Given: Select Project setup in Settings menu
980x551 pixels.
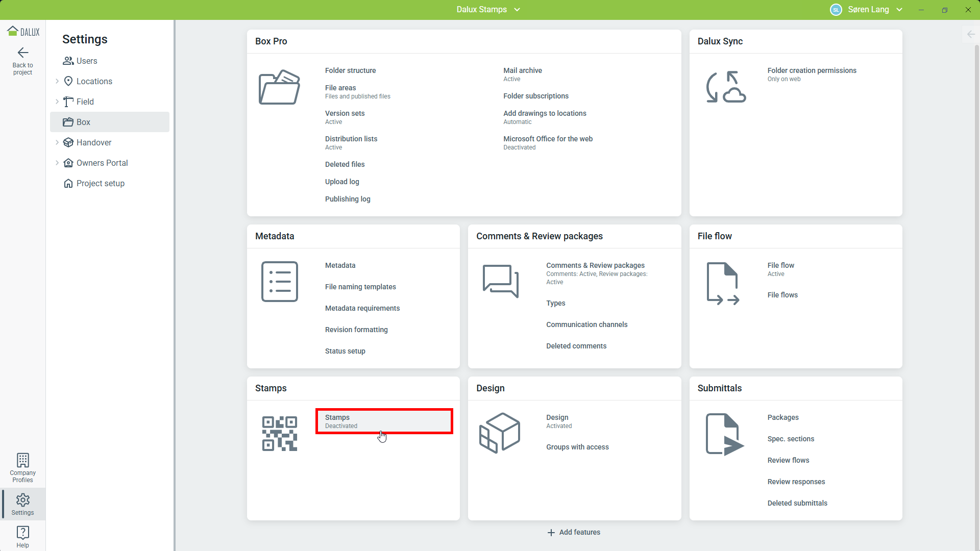Looking at the screenshot, I should pos(100,183).
